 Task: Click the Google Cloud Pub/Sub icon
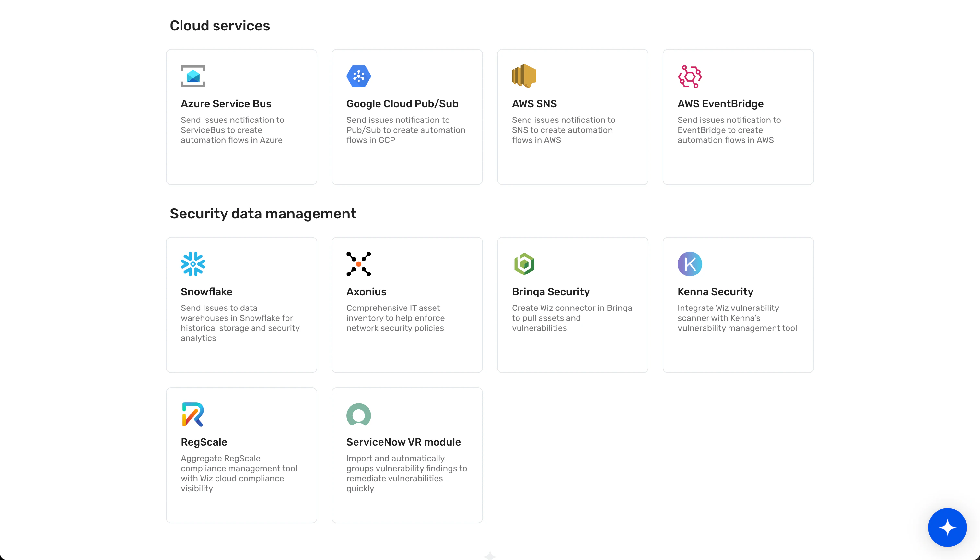[x=358, y=76]
